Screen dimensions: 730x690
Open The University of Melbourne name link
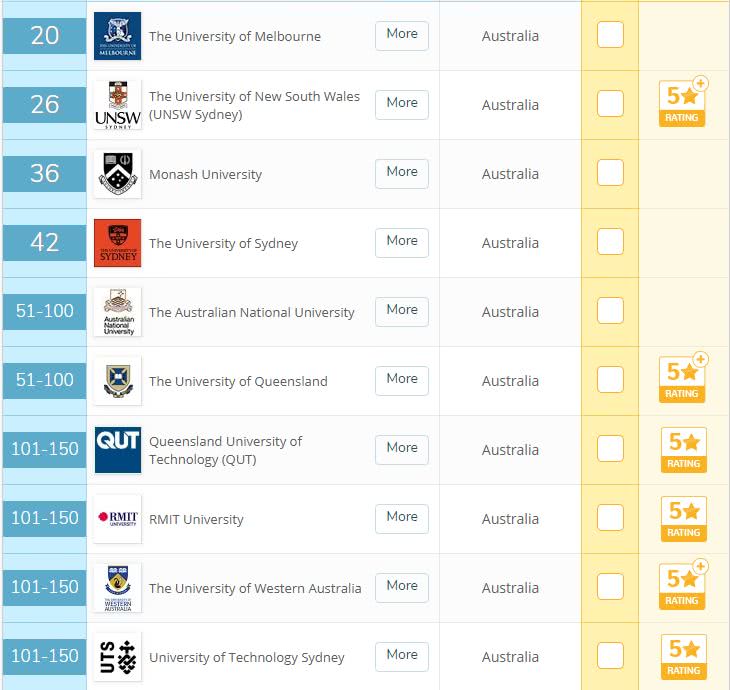235,36
